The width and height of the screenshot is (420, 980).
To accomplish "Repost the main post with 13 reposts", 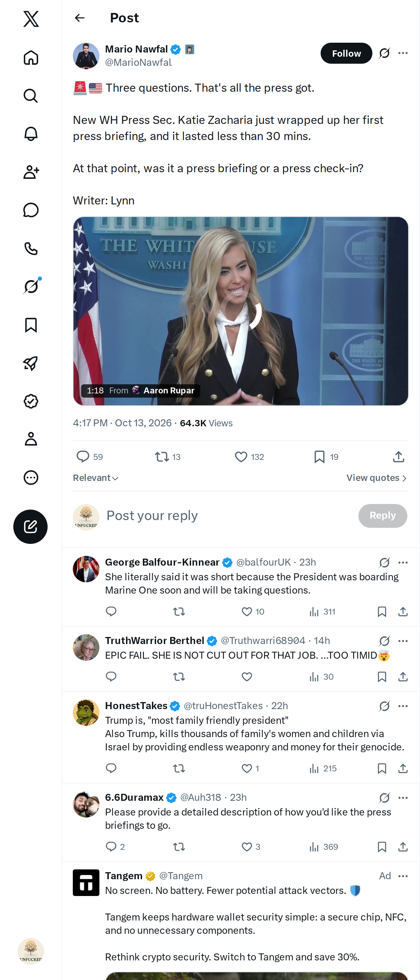I will 167,456.
